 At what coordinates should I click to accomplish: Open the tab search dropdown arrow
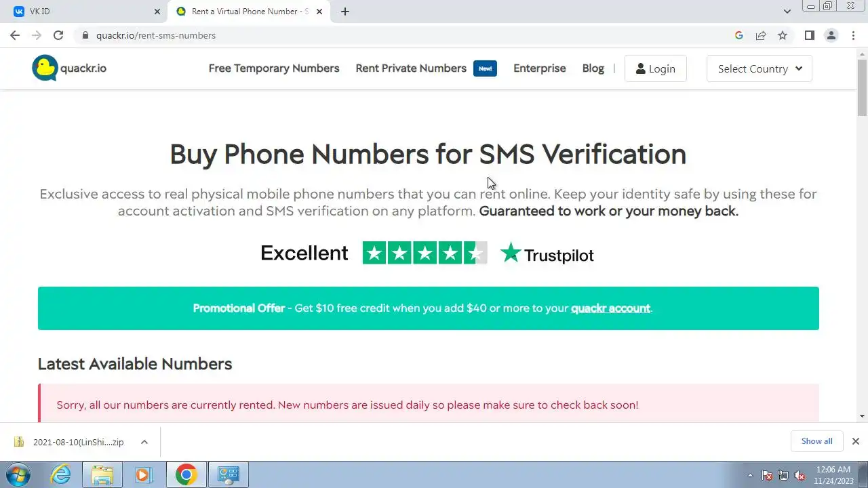tap(787, 12)
